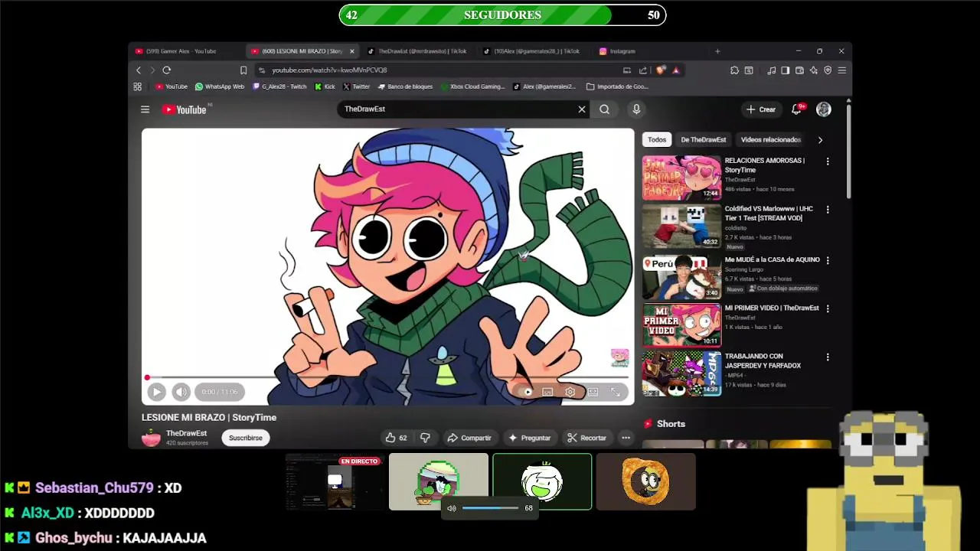The height and width of the screenshot is (551, 980).
Task: Open options menu for Coldified VS Marlowww
Action: point(828,210)
